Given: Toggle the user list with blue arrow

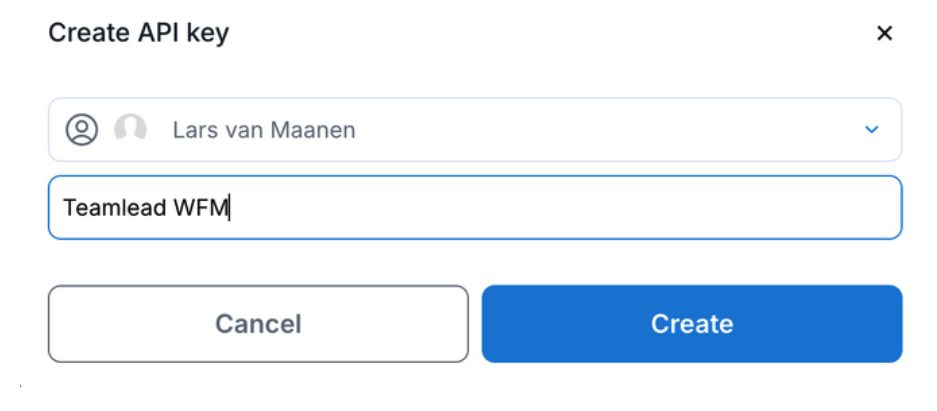Looking at the screenshot, I should 871,130.
